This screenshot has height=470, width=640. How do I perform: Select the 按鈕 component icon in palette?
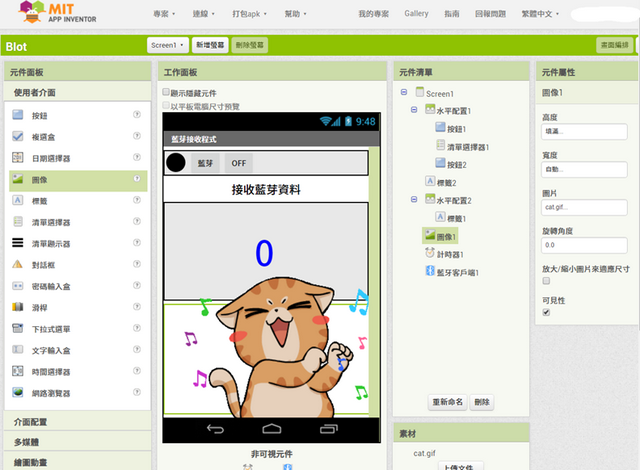pos(18,115)
